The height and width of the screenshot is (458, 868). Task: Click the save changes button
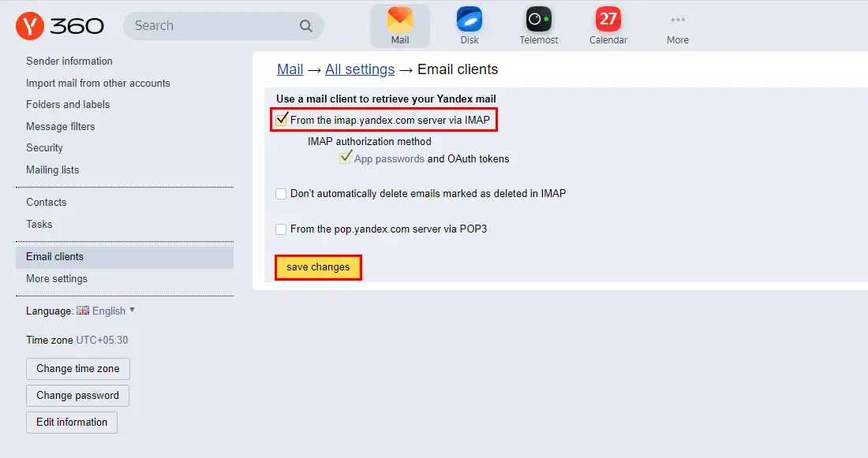318,267
